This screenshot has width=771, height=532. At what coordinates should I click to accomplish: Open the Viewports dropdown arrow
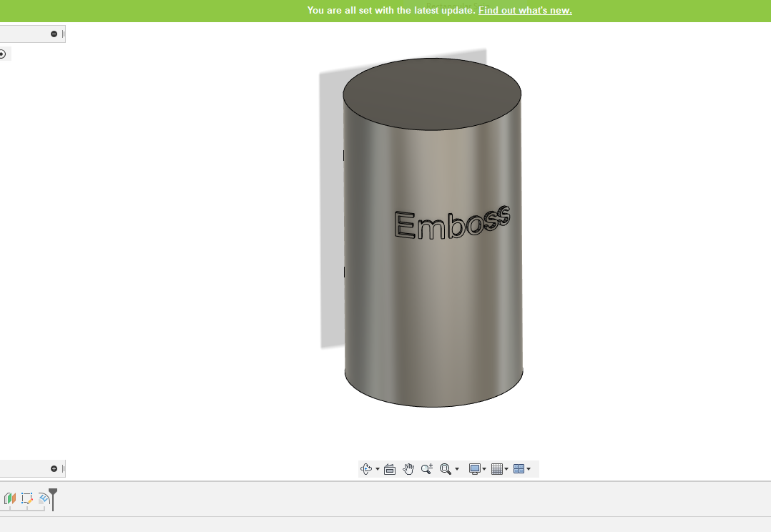[528, 468]
